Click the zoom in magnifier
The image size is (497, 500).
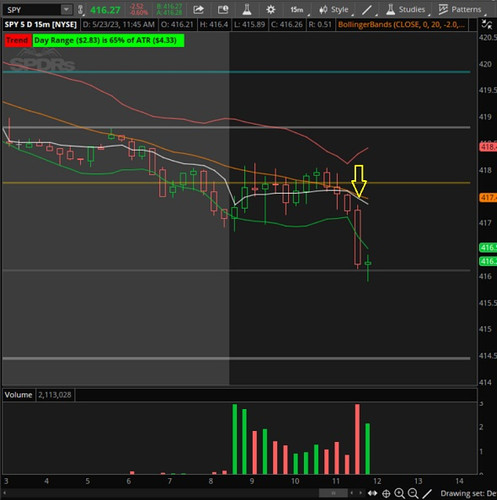click(399, 493)
